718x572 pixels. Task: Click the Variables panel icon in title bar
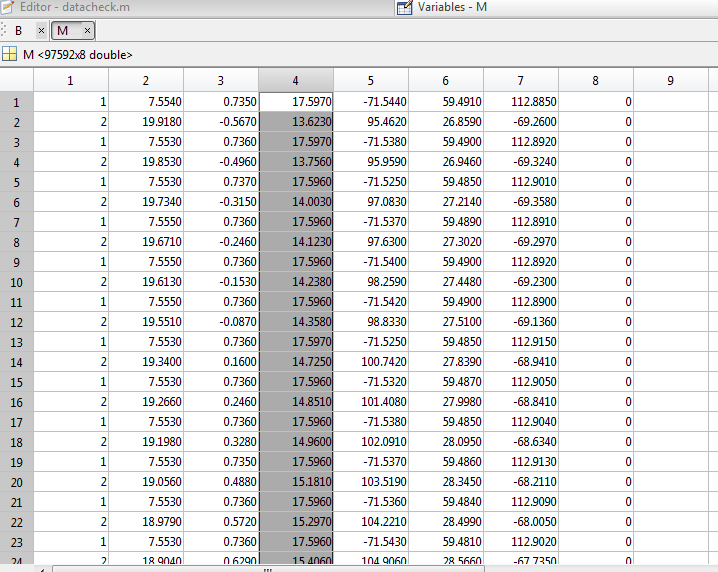[x=404, y=8]
